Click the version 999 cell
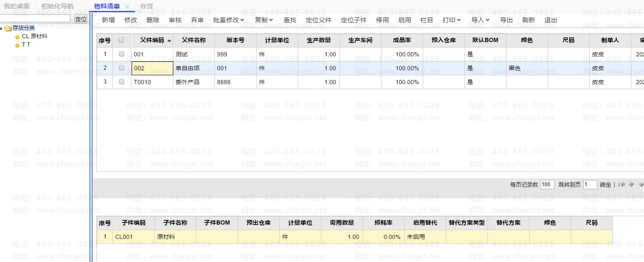The image size is (644, 262). click(236, 54)
